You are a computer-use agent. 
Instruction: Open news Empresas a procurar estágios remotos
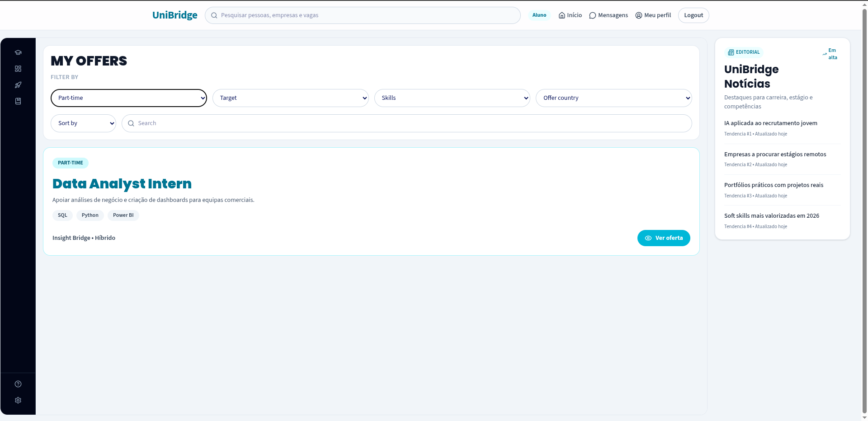pos(775,154)
